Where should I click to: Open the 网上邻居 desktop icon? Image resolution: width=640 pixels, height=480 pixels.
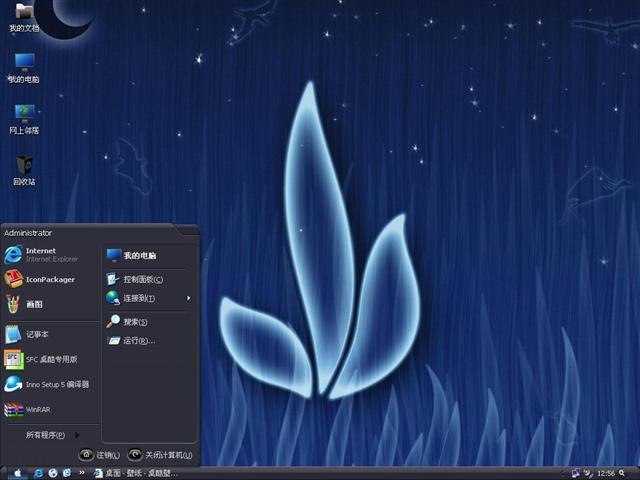tap(24, 120)
